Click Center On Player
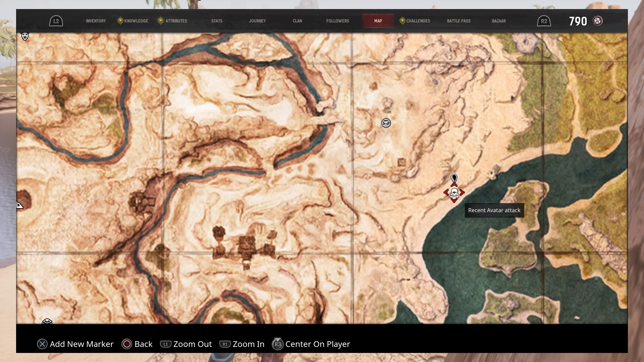Screen dimensions: 644x362 point(317,344)
